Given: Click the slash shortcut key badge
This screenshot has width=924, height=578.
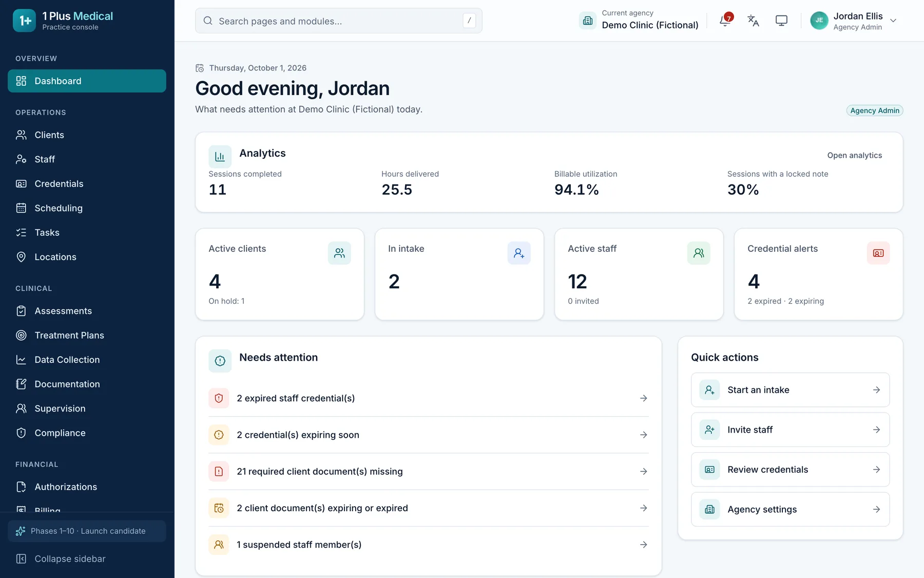Looking at the screenshot, I should [x=469, y=21].
